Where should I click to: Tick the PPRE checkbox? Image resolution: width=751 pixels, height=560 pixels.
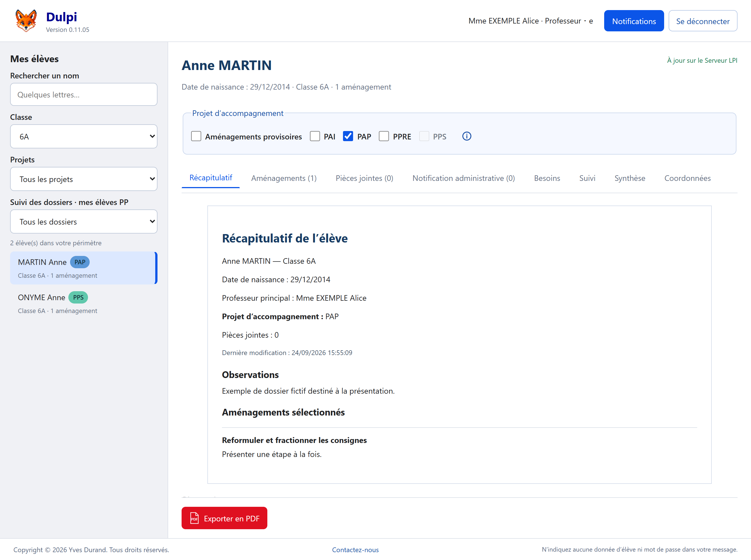coord(384,136)
